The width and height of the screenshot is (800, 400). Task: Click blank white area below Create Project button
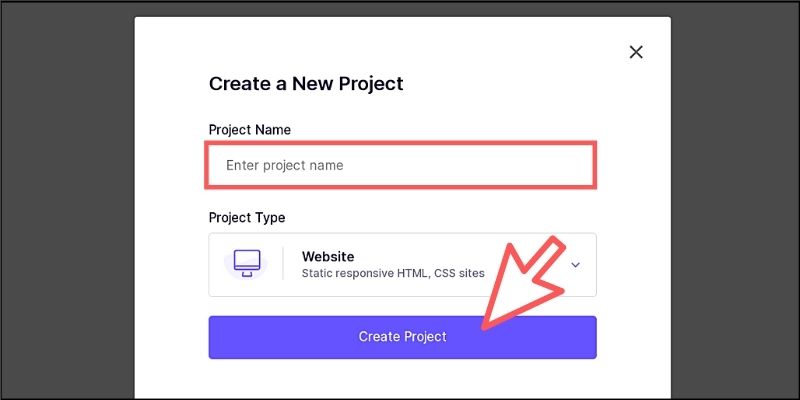[402, 380]
